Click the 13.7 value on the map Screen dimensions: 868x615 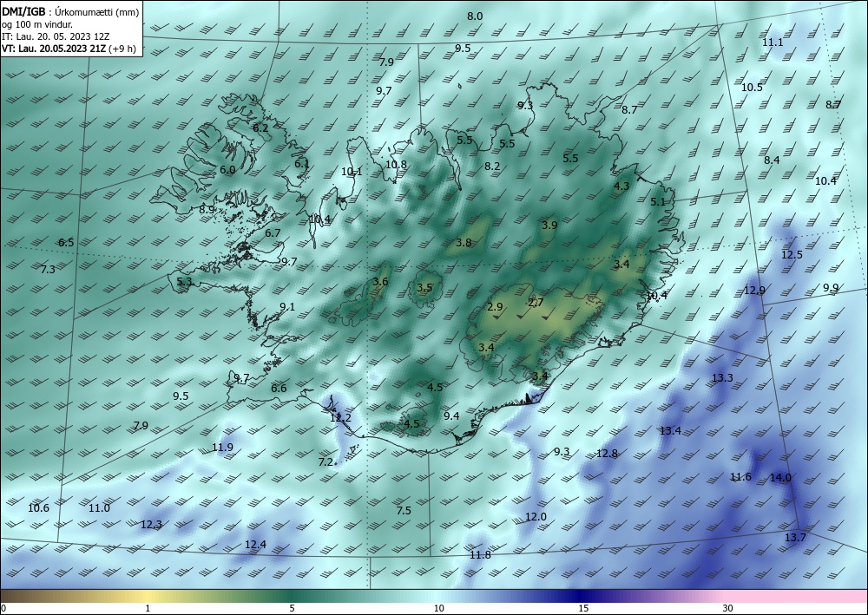pyautogui.click(x=795, y=537)
